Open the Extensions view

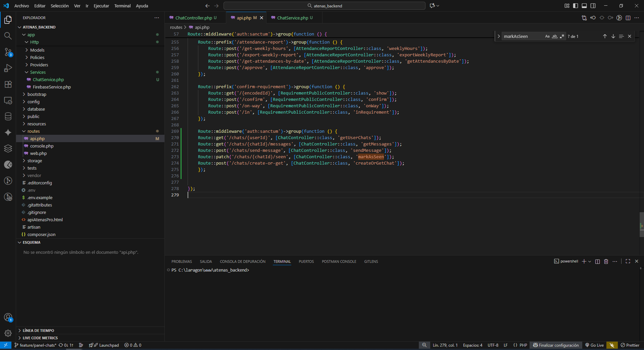8,84
